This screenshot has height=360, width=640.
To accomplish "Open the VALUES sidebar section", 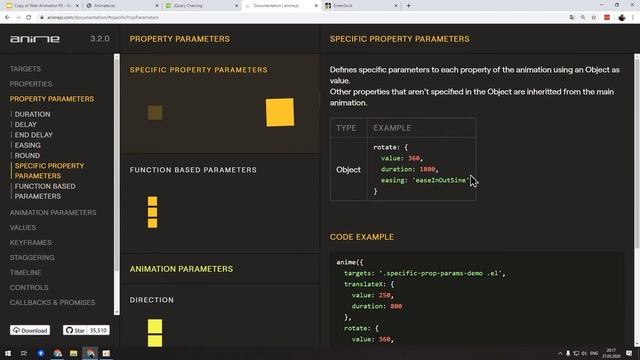I will pos(23,227).
